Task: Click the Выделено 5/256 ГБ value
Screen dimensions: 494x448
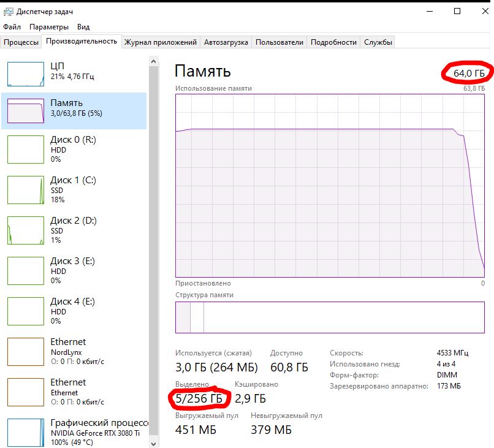Action: coord(199,398)
